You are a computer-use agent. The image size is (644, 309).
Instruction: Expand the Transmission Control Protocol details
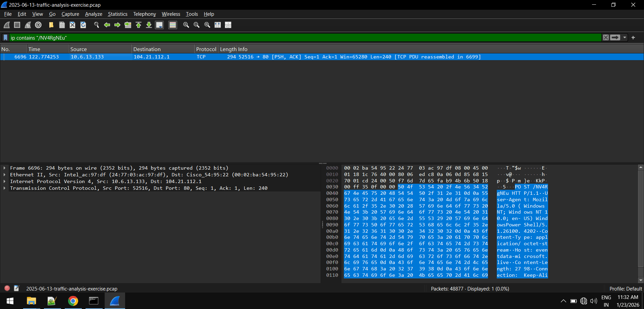[x=4, y=188]
